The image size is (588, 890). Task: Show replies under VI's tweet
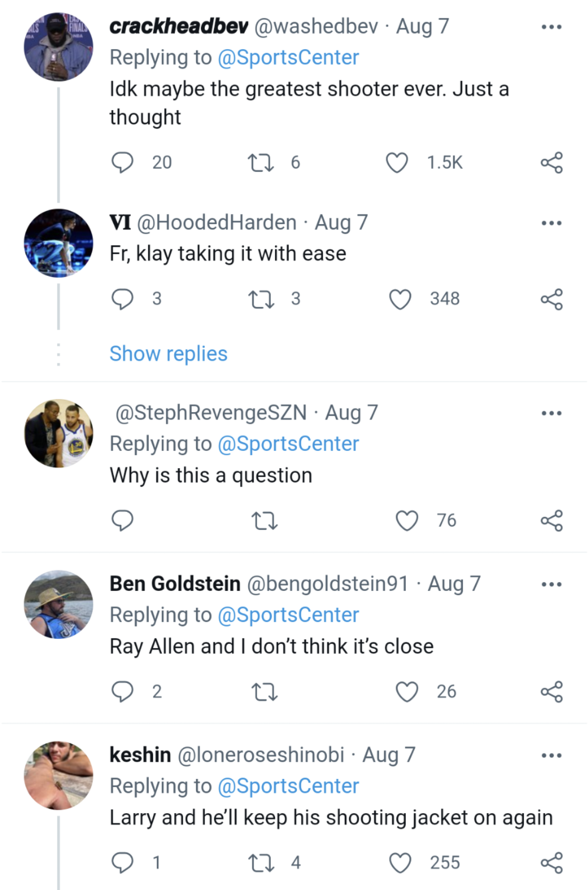[168, 354]
